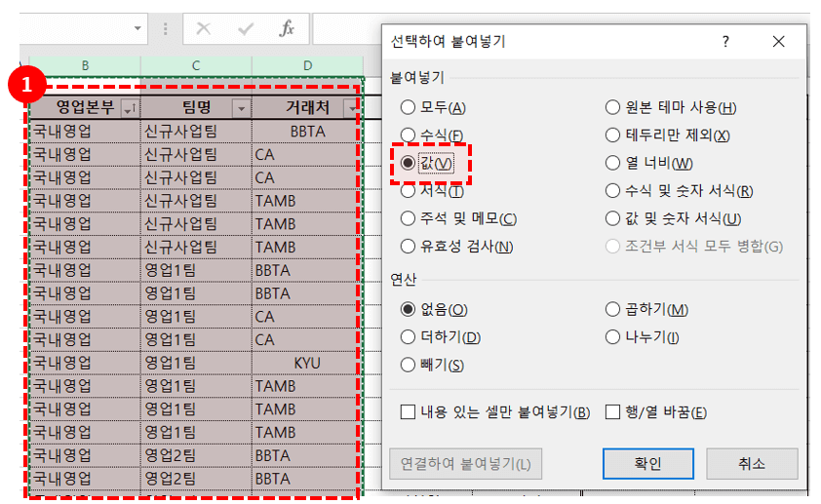Click the centered BBTA cell in first data row

tap(307, 132)
